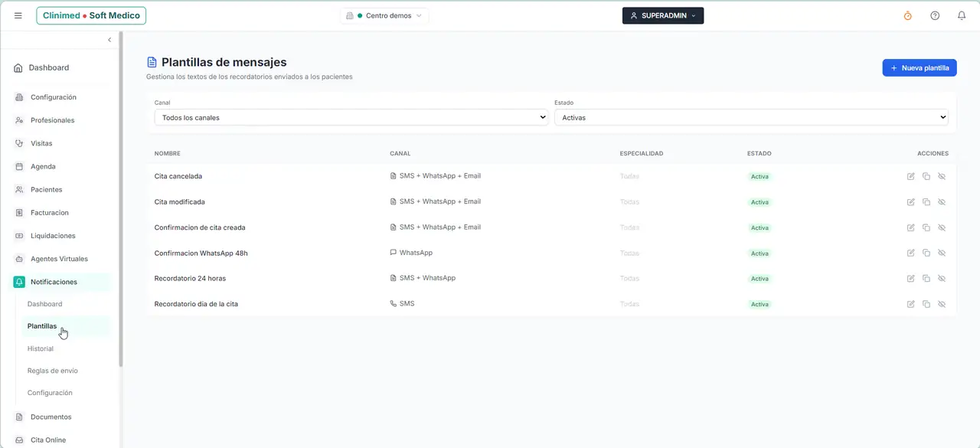Image resolution: width=980 pixels, height=448 pixels.
Task: Click the orange timer icon in header
Action: pyautogui.click(x=908, y=15)
